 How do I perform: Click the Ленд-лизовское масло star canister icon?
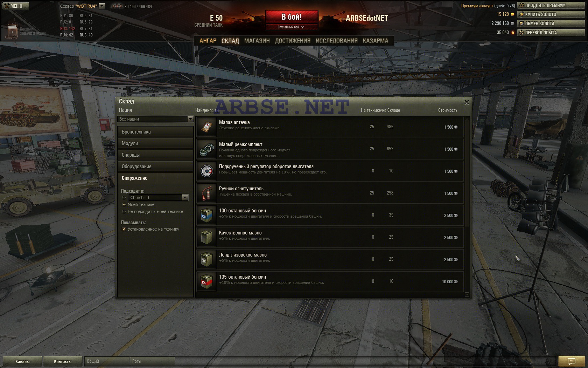click(207, 260)
